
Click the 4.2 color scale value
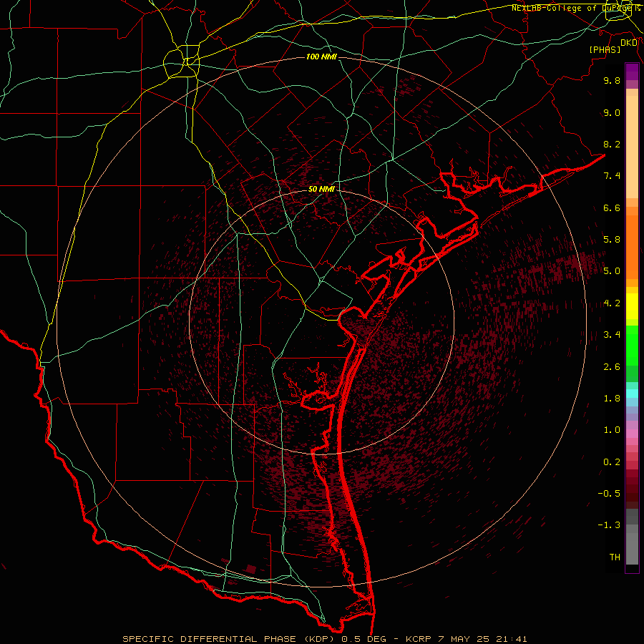coord(612,303)
